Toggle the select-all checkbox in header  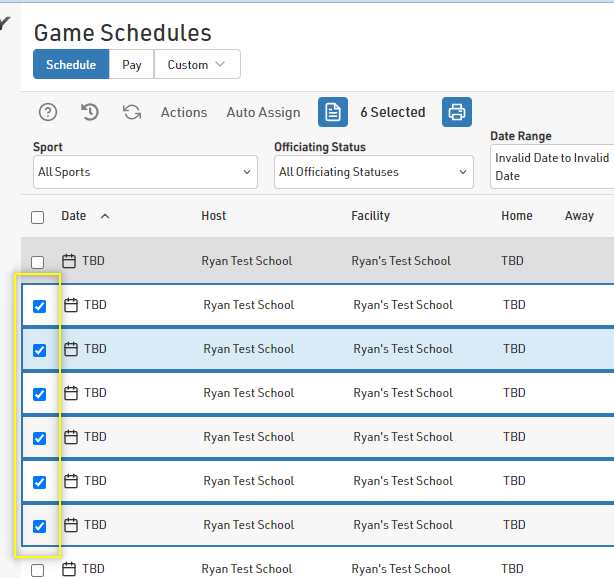[38, 217]
